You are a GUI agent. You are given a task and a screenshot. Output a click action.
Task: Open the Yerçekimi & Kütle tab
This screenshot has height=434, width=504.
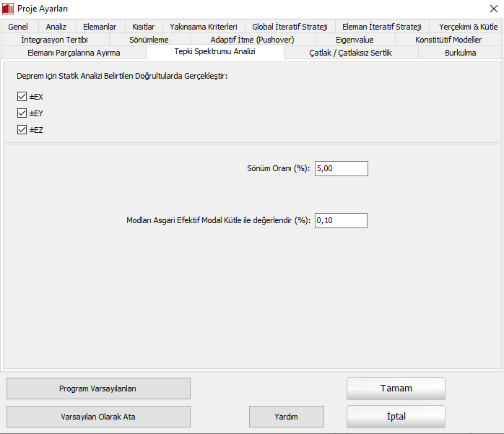[468, 27]
